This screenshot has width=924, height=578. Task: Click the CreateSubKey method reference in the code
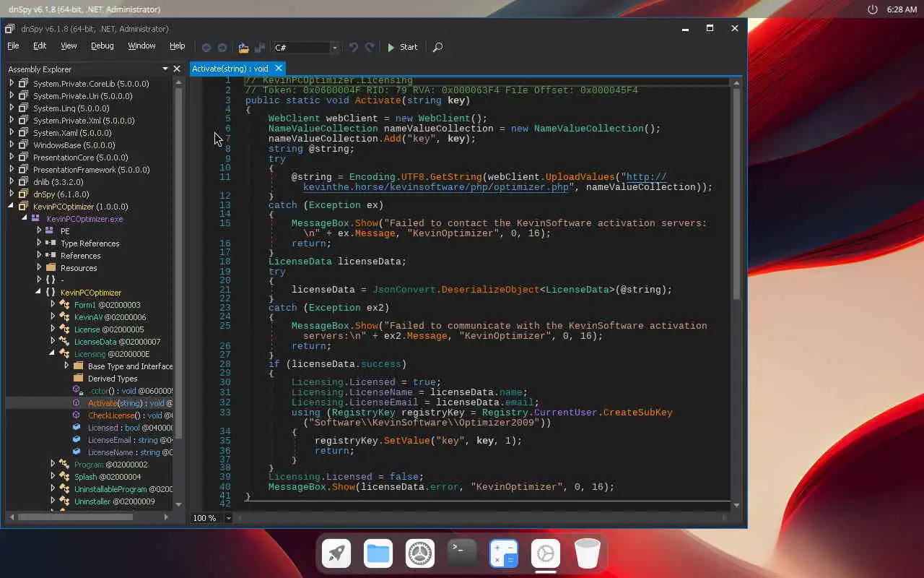click(638, 413)
